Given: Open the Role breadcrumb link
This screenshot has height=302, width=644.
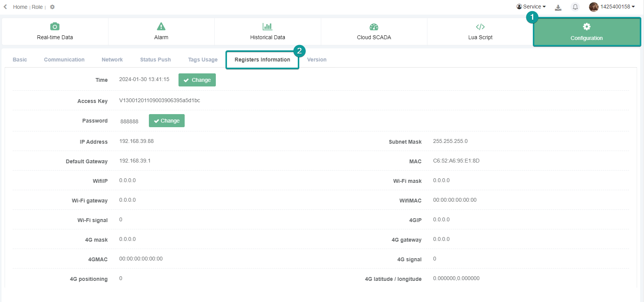Looking at the screenshot, I should pyautogui.click(x=37, y=7).
